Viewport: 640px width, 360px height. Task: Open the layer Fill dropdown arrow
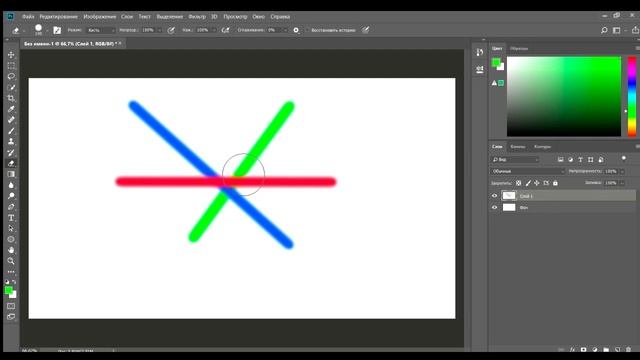(622, 183)
